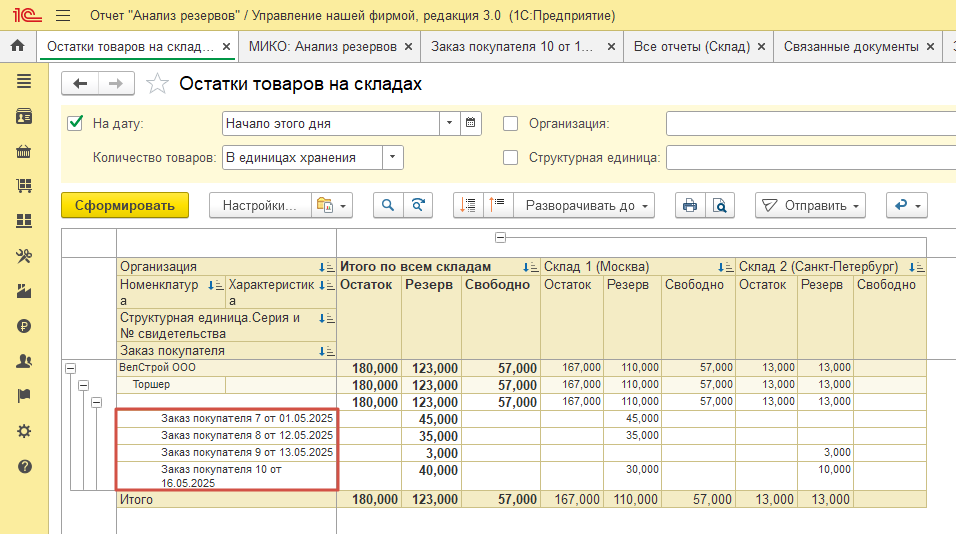The width and height of the screenshot is (956, 534).
Task: Open the 'Начало этого дня' dropdown arrow
Action: point(449,123)
